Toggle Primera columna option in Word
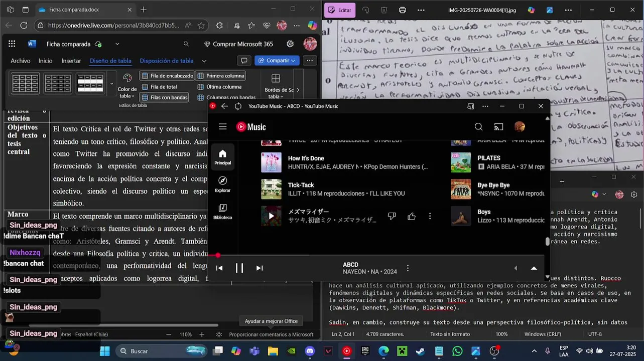Screen dimensions: 644x361 tap(220, 76)
